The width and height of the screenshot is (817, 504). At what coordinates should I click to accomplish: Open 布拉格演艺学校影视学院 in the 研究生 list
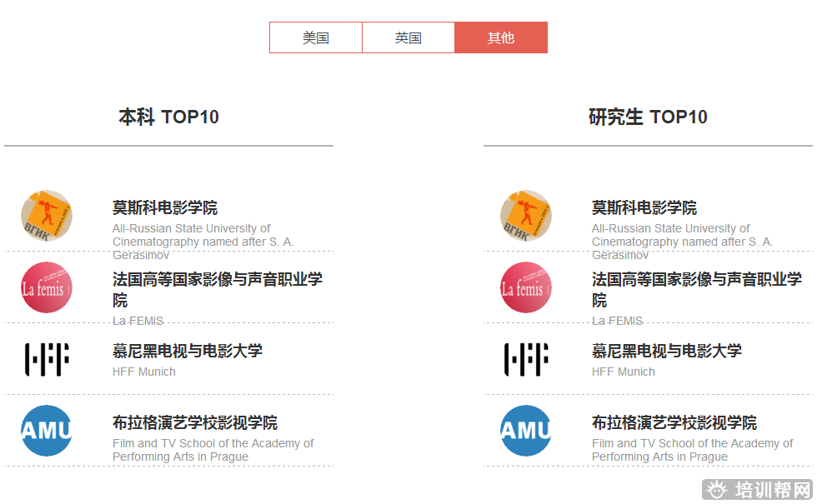pos(674,422)
